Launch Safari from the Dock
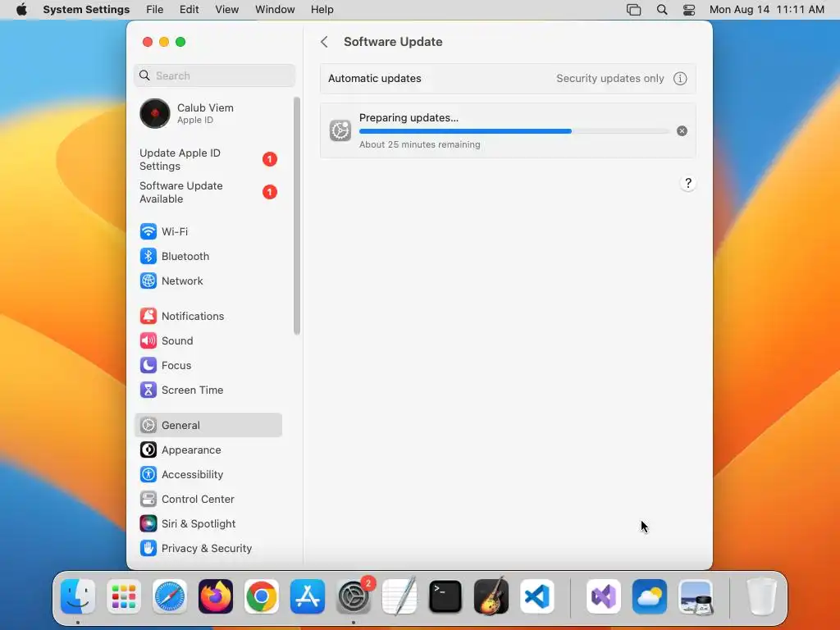 click(x=170, y=596)
